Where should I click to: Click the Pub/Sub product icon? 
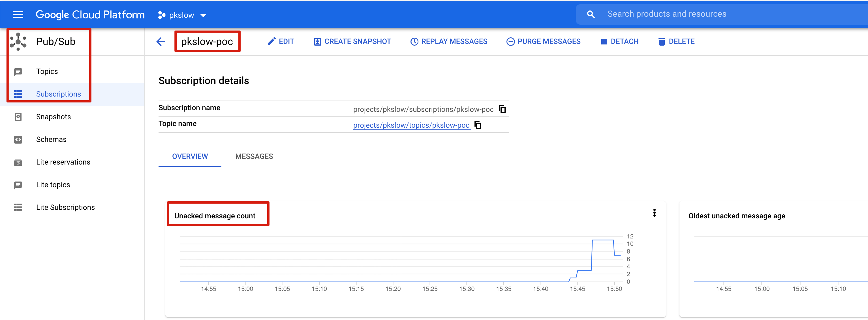[x=18, y=41]
